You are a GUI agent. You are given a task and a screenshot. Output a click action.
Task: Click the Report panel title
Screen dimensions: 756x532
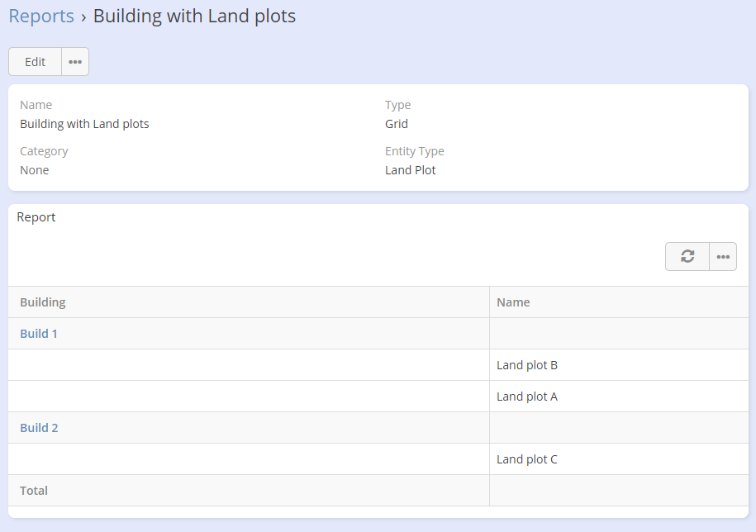pos(36,217)
